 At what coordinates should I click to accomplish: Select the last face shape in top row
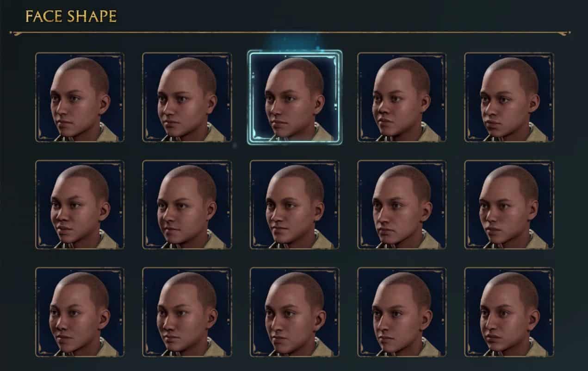coord(509,97)
